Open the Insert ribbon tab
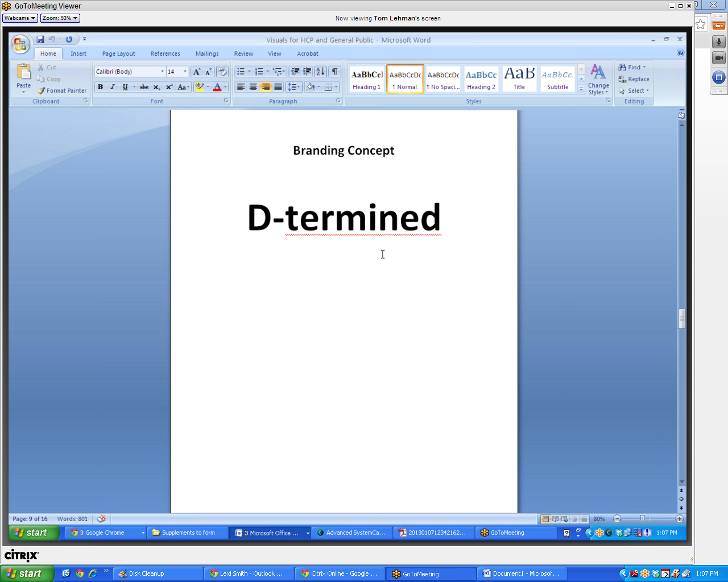 click(78, 53)
